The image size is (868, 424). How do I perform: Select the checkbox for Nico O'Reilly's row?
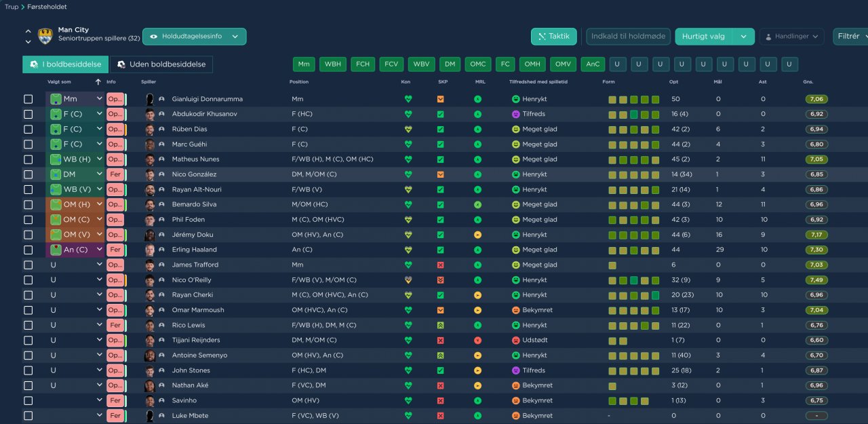[28, 280]
